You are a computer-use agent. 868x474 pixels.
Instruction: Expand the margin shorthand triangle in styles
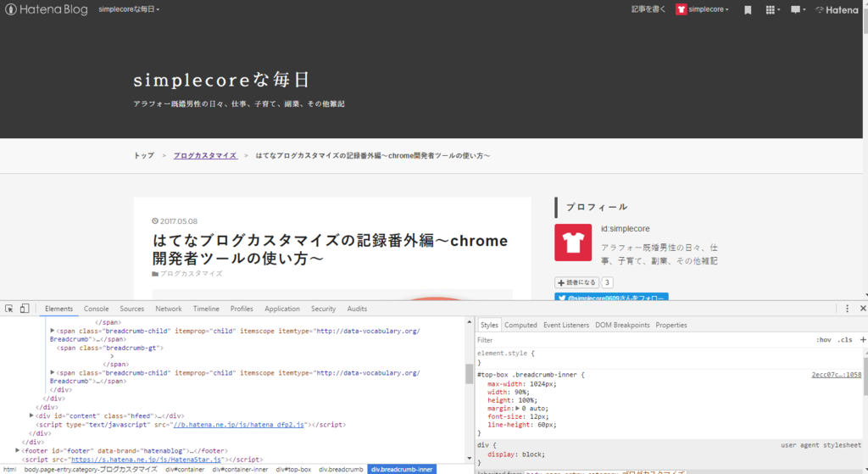click(x=518, y=409)
